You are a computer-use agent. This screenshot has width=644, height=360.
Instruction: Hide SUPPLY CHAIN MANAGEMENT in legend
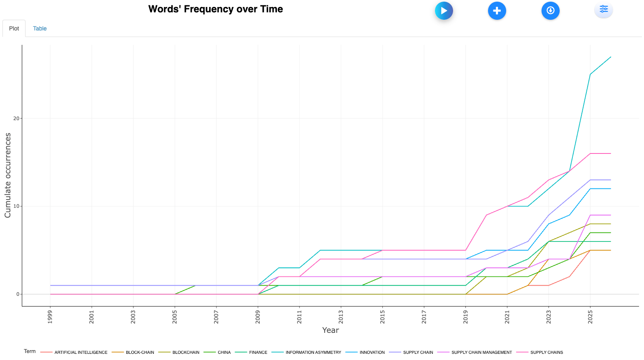tap(481, 353)
